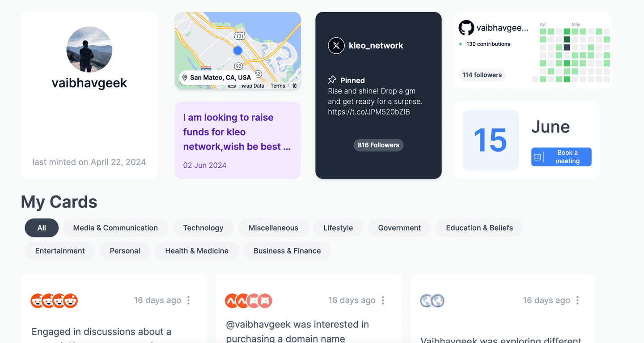The height and width of the screenshot is (343, 644).
Task: Click 16 days ago on Reddit card
Action: (x=157, y=301)
